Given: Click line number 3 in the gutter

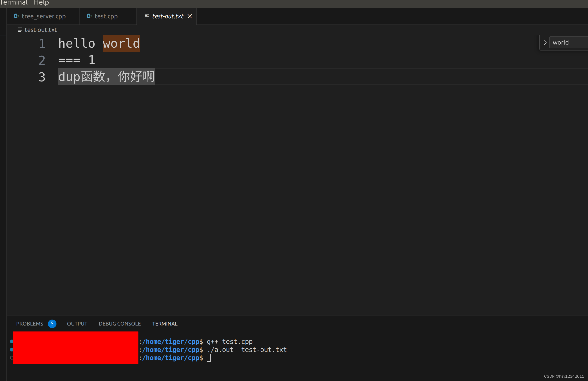Looking at the screenshot, I should (42, 77).
